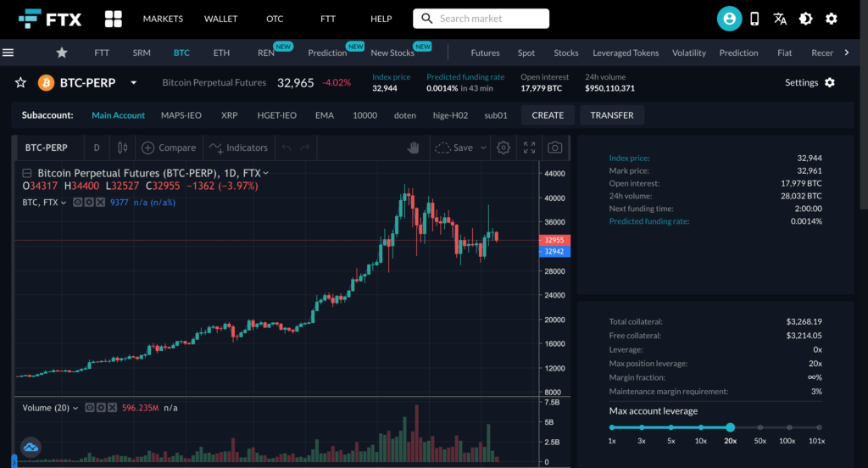Set leverage slider to 1x mark
This screenshot has width=868, height=468.
pos(612,427)
